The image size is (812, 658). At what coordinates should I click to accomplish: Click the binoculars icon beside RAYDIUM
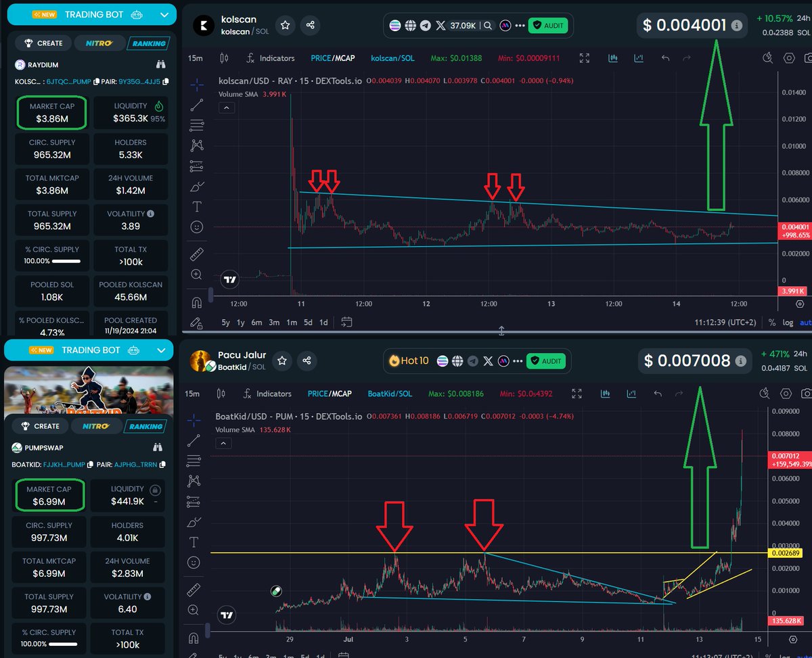tap(160, 65)
